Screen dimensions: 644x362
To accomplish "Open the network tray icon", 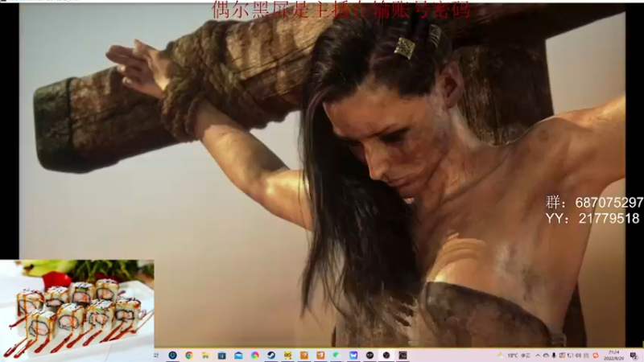I will click(x=571, y=356).
